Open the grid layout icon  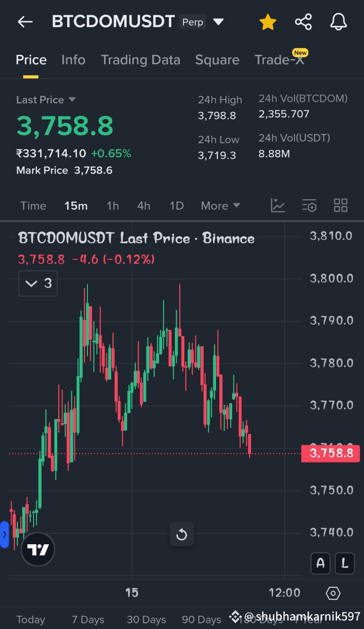340,205
